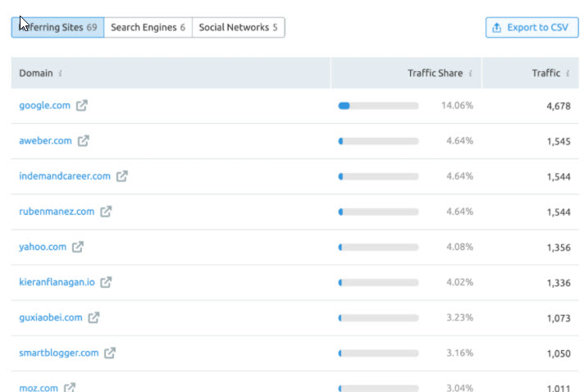588x392 pixels.
Task: Open guxiaobei.com domain link
Action: coord(51,317)
